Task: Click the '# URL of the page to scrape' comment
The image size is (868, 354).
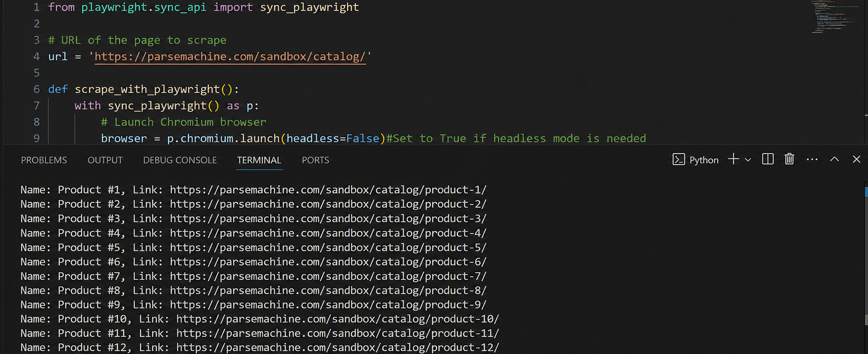Action: tap(137, 40)
